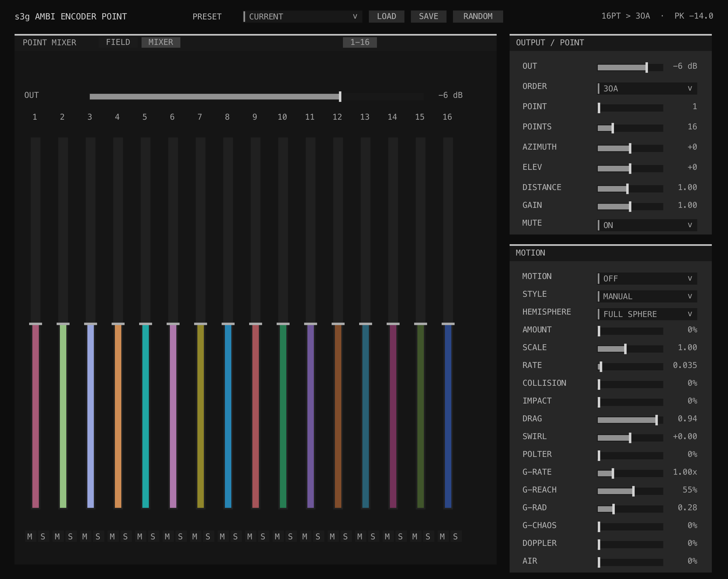The height and width of the screenshot is (579, 728).
Task: Click channel number label '9'
Action: pyautogui.click(x=255, y=117)
